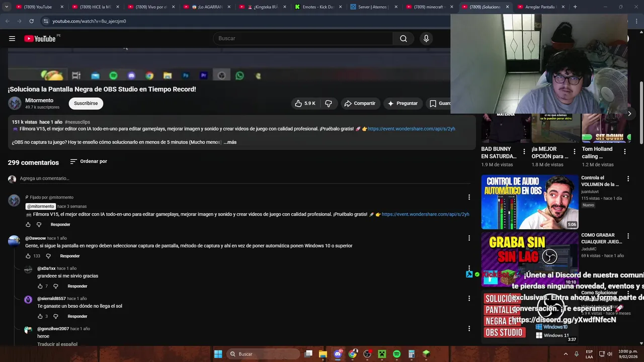Like @sierrald8557's comment with 3 likes
This screenshot has height=362, width=644.
(x=40, y=316)
